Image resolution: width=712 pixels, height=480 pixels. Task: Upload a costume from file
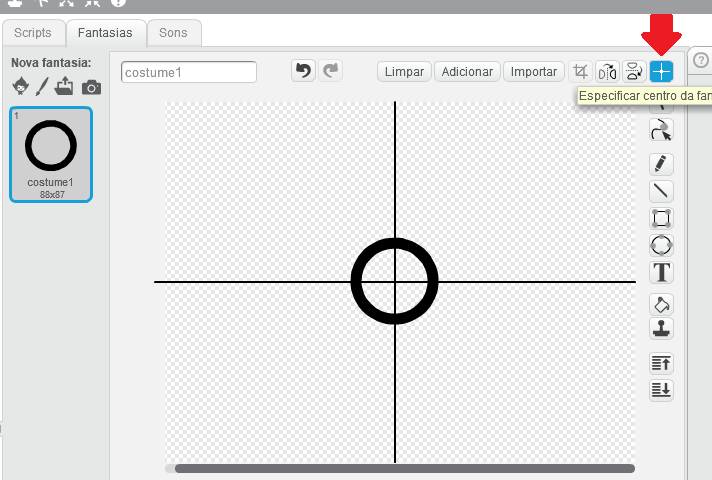(x=64, y=86)
